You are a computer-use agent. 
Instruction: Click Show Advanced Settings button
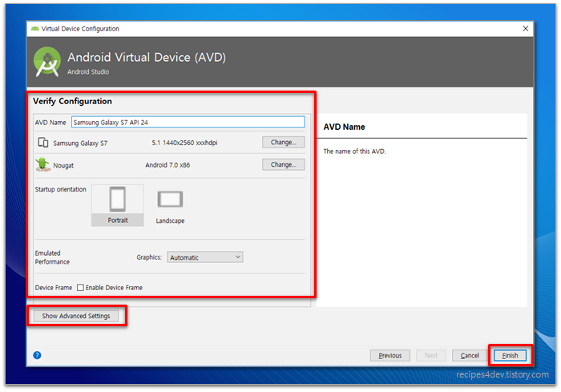pos(76,316)
